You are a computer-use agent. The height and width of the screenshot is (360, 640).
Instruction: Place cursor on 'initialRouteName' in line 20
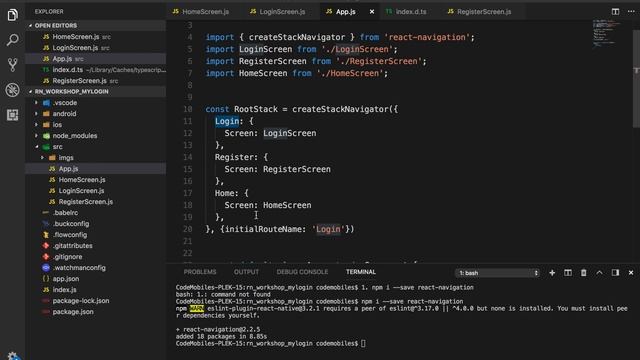[263, 229]
